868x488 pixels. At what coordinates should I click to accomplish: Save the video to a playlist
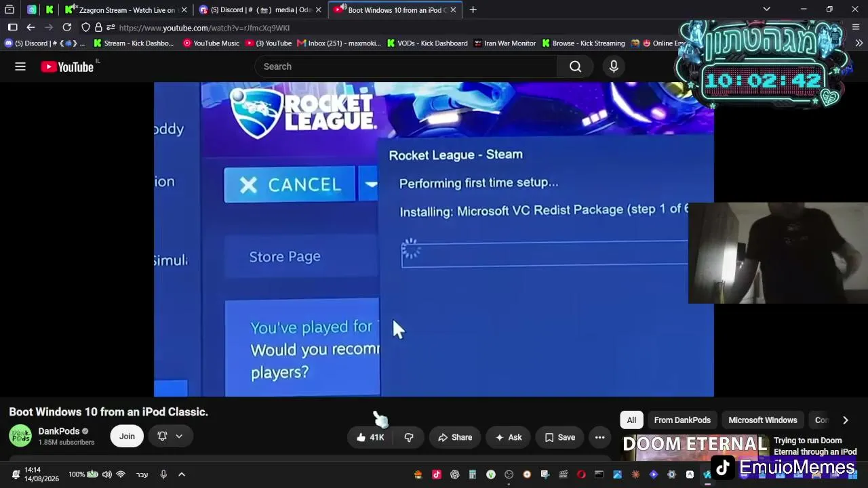(x=559, y=437)
